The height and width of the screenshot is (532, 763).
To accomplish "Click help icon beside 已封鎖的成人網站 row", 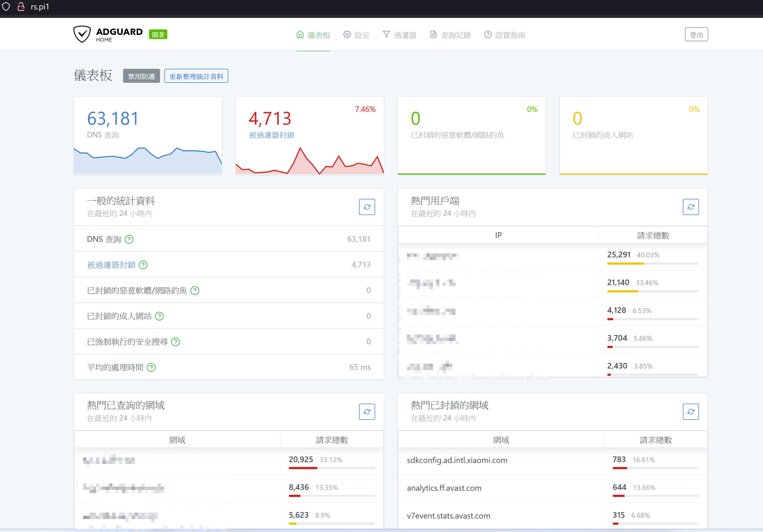I will [160, 316].
